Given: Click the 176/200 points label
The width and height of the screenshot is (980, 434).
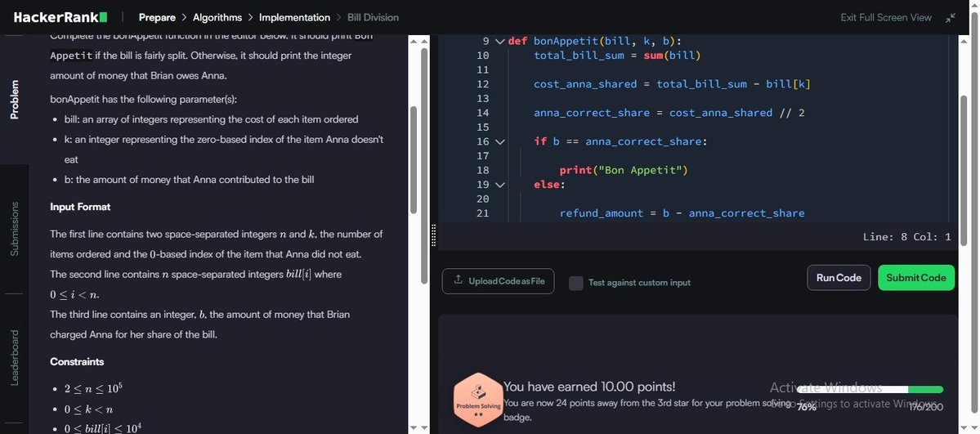Looking at the screenshot, I should point(925,407).
